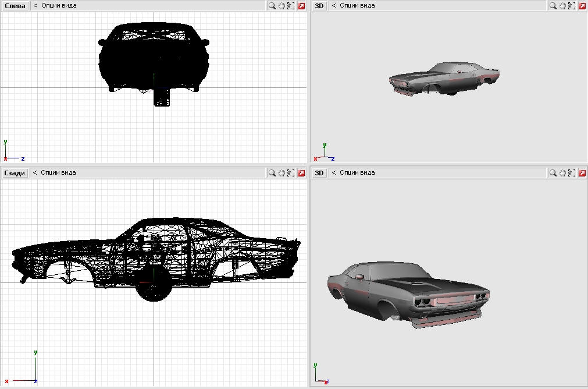Select the zoom magnifier in the Сзади viewport
The image size is (588, 389).
click(x=272, y=173)
